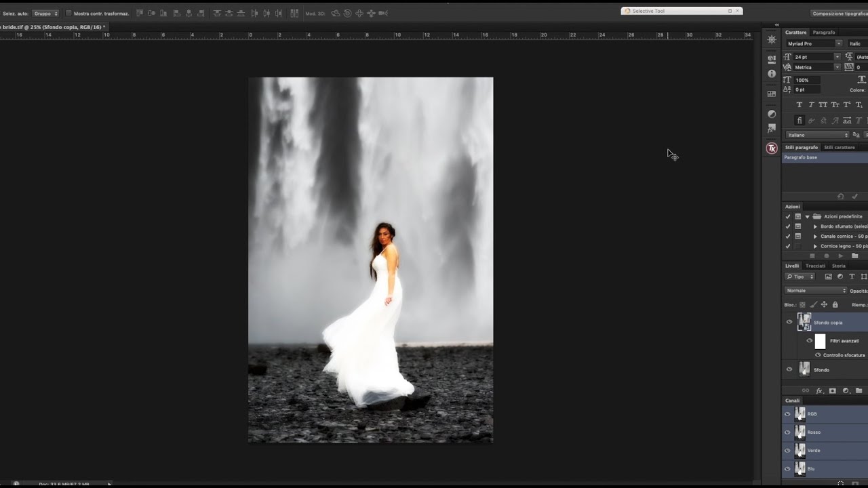The width and height of the screenshot is (868, 488).
Task: Open Italiano language dropdown
Action: click(x=817, y=135)
